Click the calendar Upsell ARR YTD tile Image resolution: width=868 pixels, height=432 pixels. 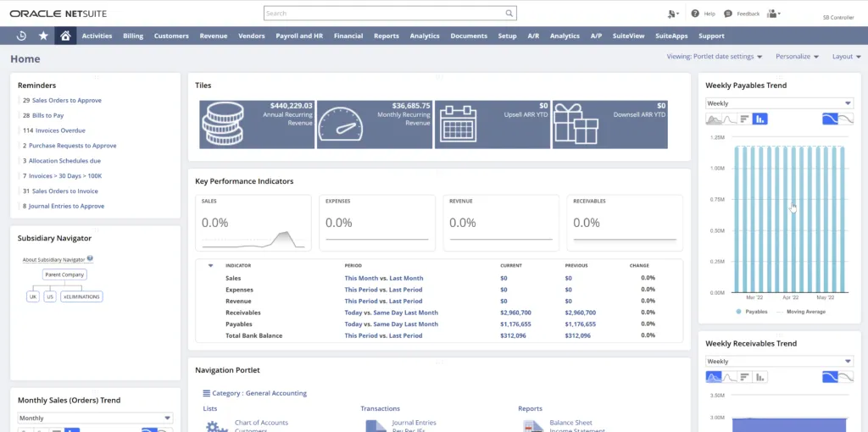(x=492, y=125)
